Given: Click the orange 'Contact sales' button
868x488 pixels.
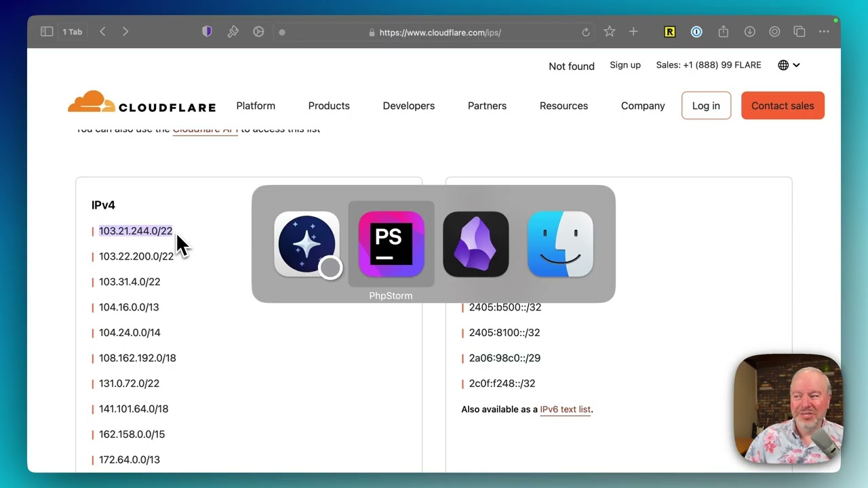Looking at the screenshot, I should click(x=783, y=106).
